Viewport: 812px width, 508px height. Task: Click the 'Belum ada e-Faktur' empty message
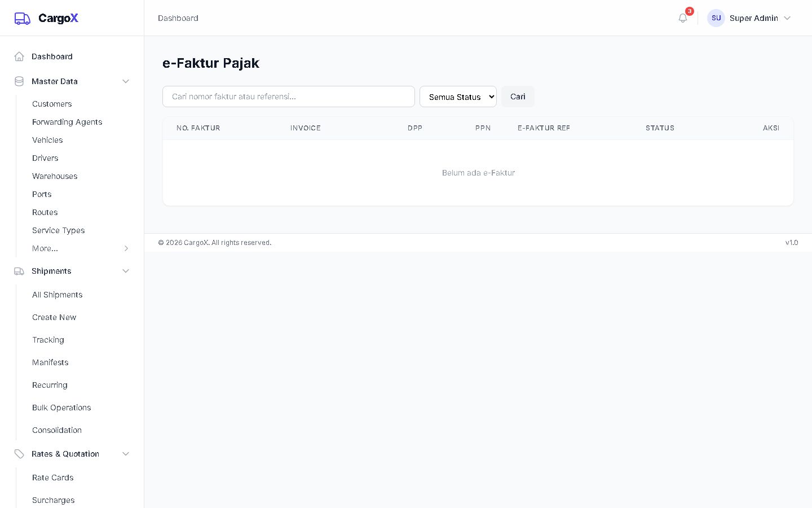tap(478, 173)
